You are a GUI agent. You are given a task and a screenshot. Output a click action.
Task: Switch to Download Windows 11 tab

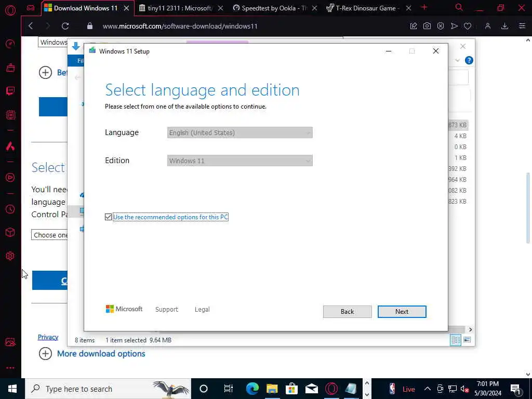pos(86,8)
